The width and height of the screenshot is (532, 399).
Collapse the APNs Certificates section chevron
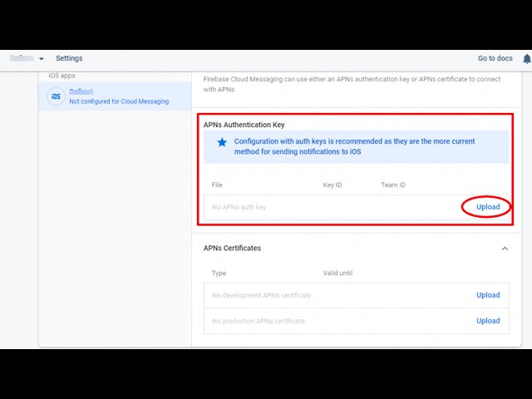[505, 249]
